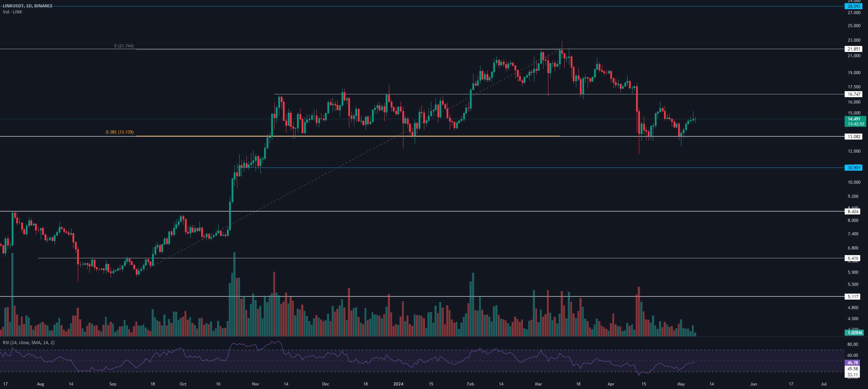Click the Dec label on time axis

click(326, 384)
